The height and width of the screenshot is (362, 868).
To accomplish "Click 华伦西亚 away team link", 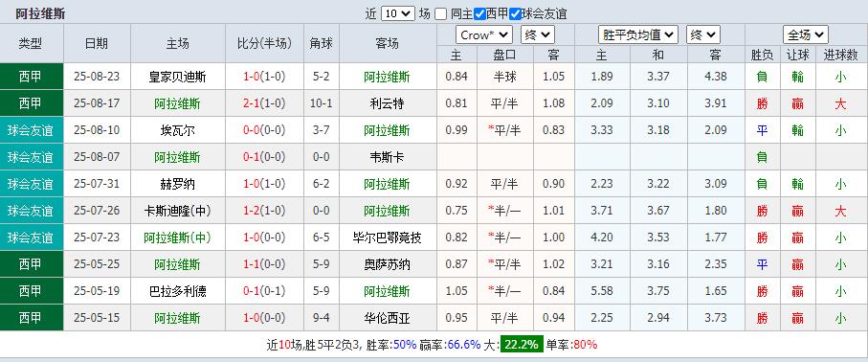I will point(388,318).
